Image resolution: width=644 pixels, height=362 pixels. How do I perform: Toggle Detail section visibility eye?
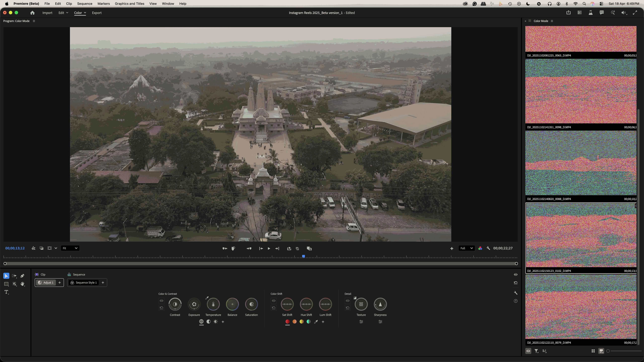348,301
